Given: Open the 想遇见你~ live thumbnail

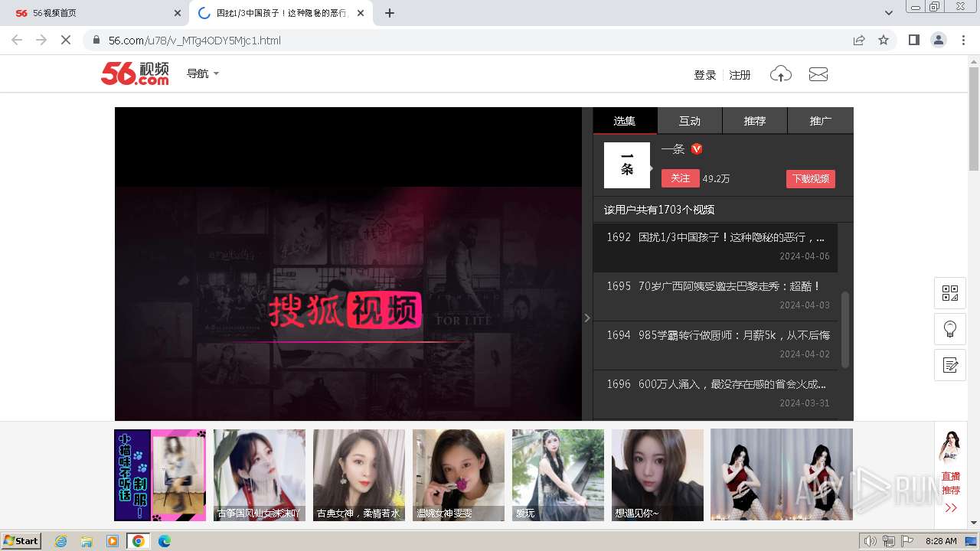Looking at the screenshot, I should coord(658,475).
